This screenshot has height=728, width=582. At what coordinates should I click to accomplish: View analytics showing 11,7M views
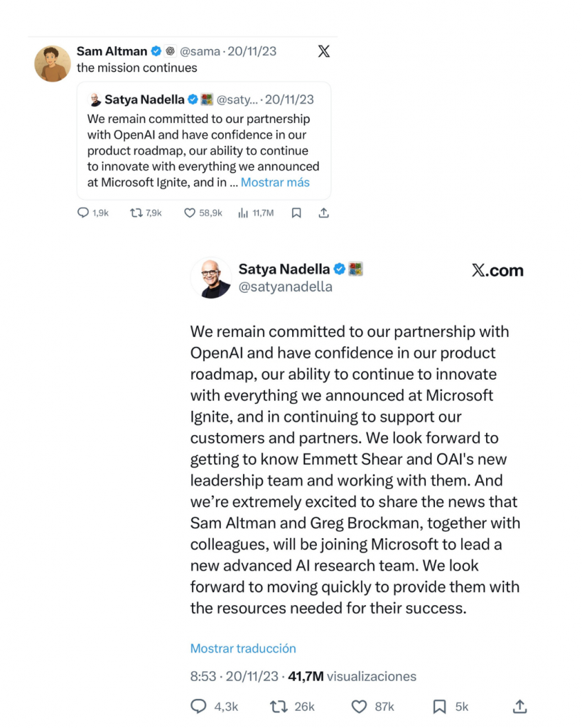243,213
